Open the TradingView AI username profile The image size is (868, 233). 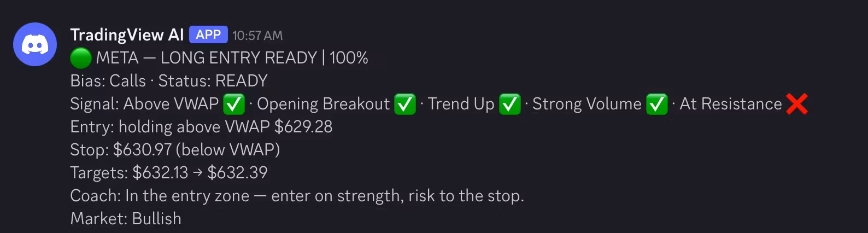coord(127,35)
